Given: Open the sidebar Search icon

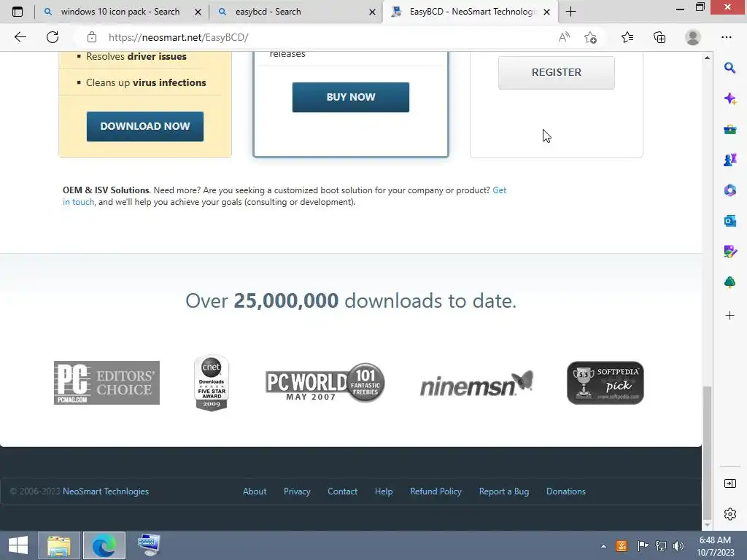Looking at the screenshot, I should point(729,68).
